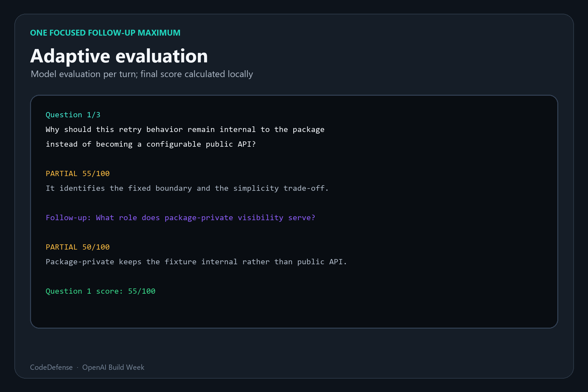Click the Package-private keeps the fixture sentence
Image resolution: width=588 pixels, height=392 pixels.
[196, 262]
